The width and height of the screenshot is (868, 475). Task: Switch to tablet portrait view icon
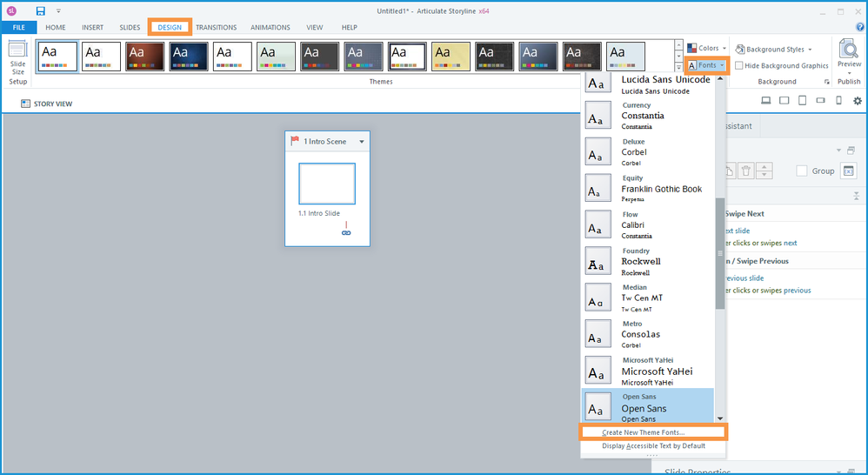pyautogui.click(x=802, y=101)
